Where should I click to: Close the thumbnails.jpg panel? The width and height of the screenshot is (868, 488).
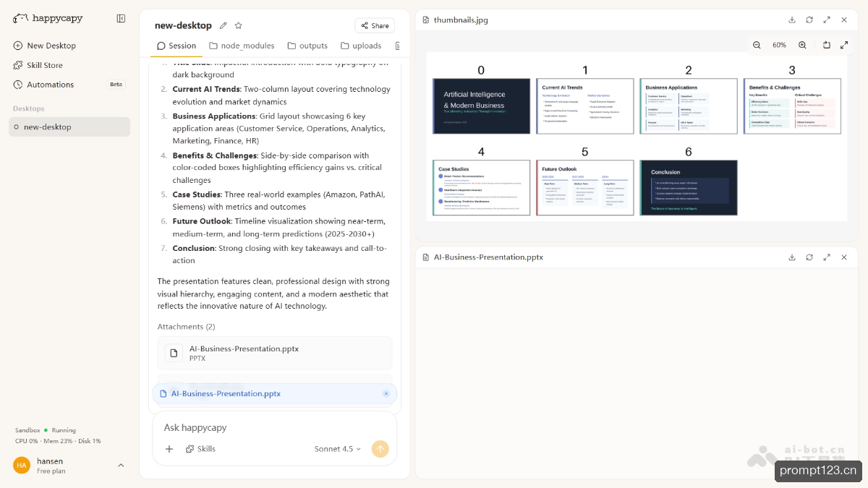click(x=844, y=20)
